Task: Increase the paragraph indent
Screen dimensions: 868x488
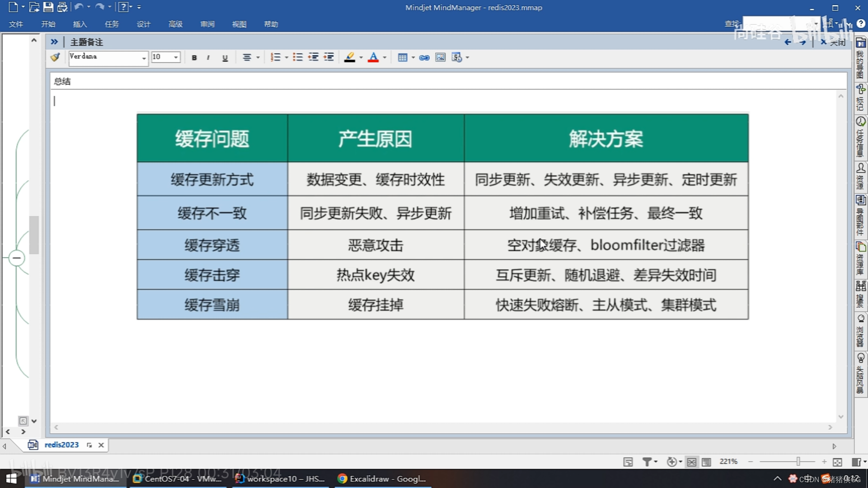Action: (x=329, y=57)
